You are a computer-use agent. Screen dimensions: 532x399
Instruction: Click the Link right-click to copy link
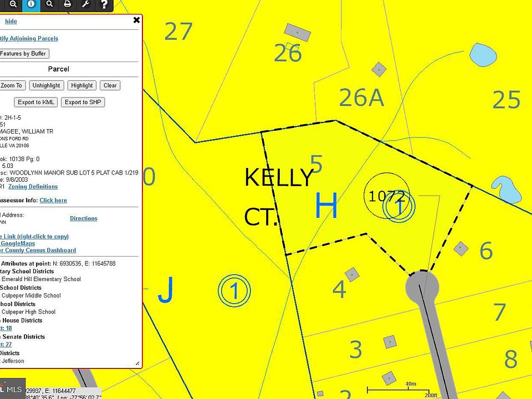[34, 237]
